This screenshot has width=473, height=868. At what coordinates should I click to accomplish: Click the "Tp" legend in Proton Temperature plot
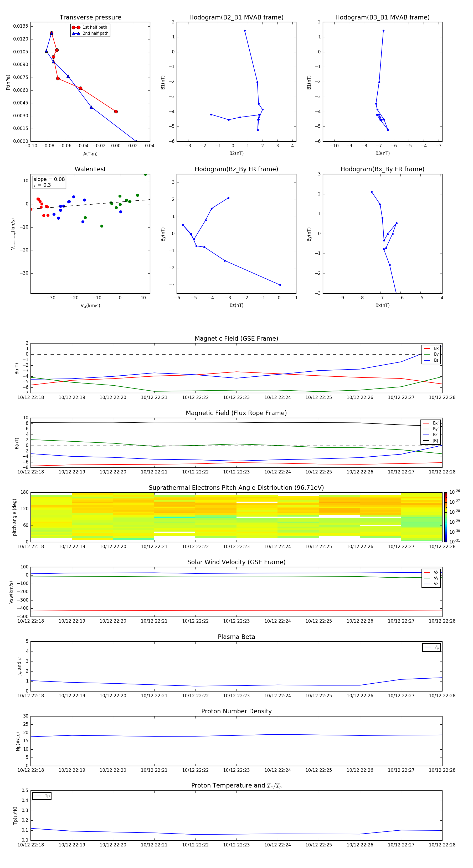[42, 796]
